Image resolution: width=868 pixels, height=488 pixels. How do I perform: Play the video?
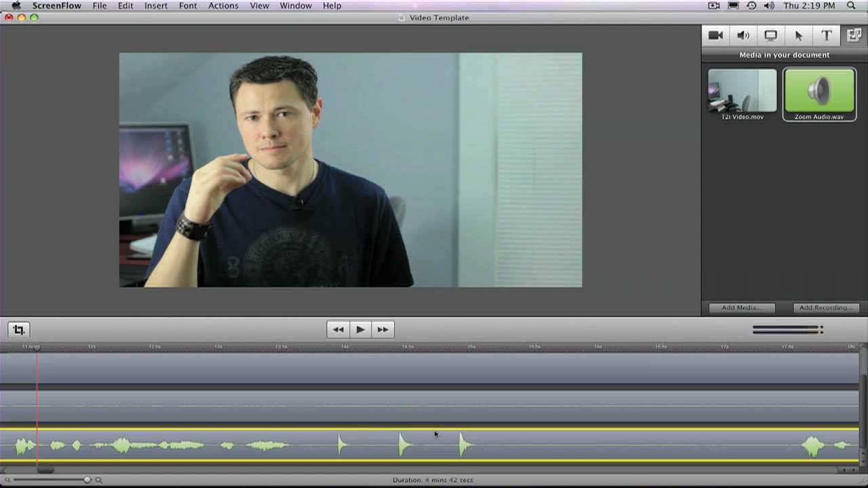[360, 329]
